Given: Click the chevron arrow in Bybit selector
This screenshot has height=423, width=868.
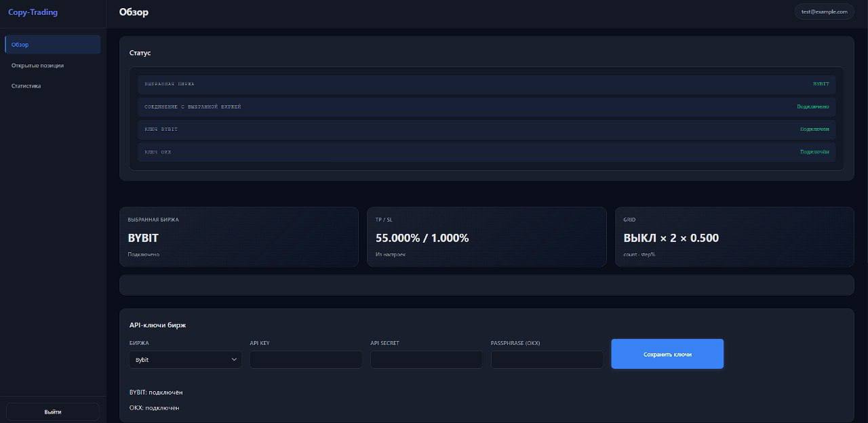Looking at the screenshot, I should [x=234, y=359].
